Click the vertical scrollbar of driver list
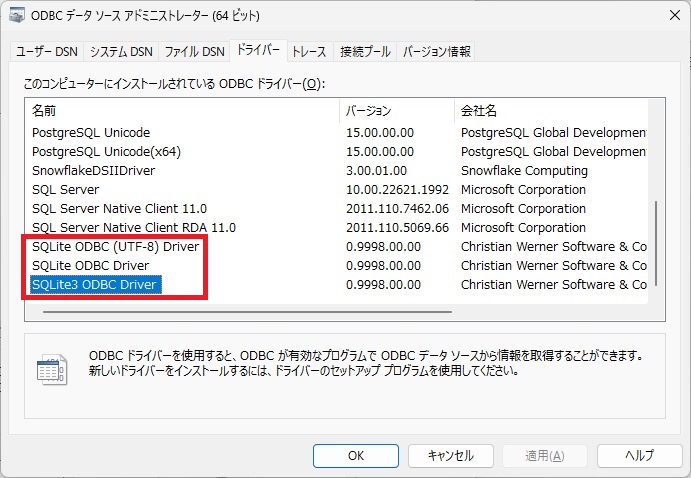This screenshot has height=478, width=691. (x=656, y=243)
